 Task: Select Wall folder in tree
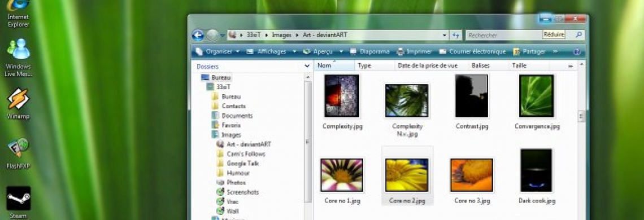coord(228,211)
